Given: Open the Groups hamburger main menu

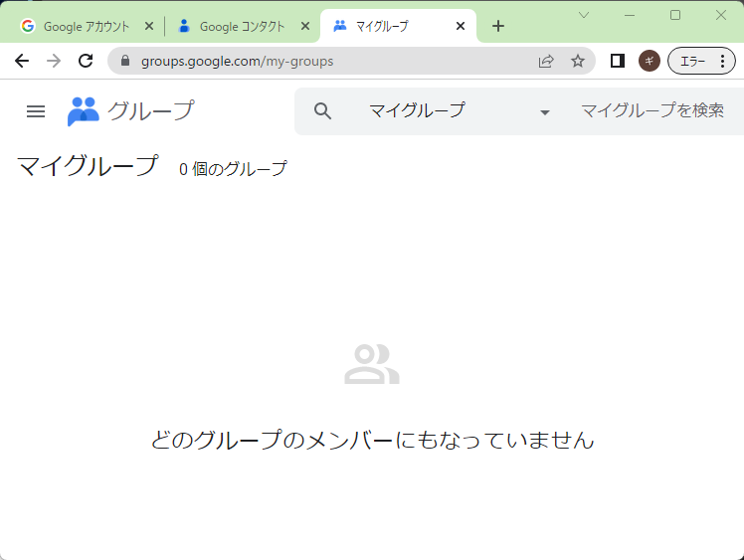Looking at the screenshot, I should click(36, 111).
